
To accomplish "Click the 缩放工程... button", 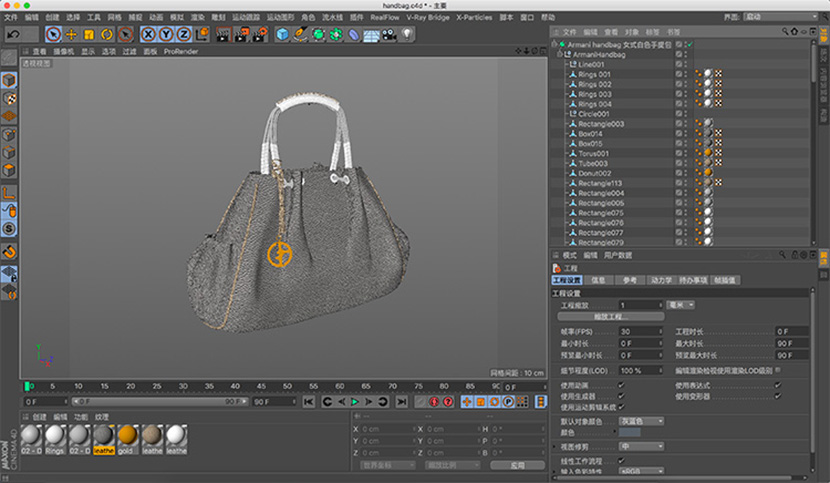I will pyautogui.click(x=611, y=317).
